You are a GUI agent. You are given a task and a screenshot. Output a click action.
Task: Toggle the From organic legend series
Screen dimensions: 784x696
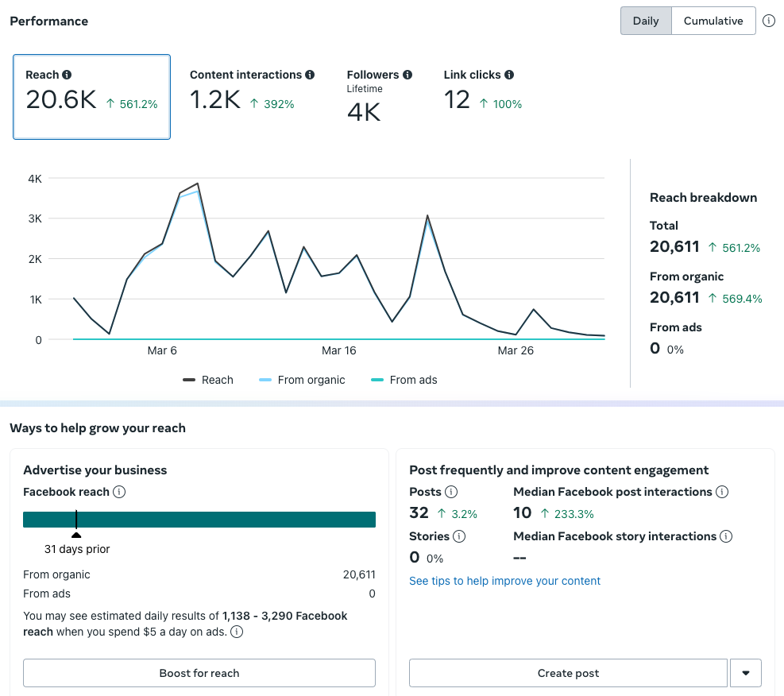pos(302,380)
